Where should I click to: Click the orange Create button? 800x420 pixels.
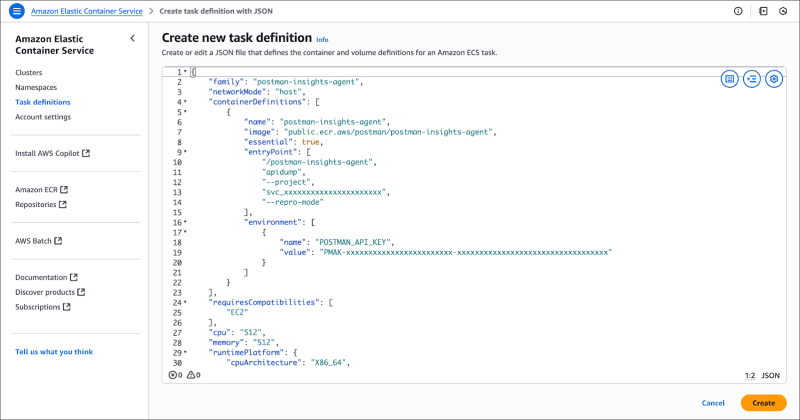pyautogui.click(x=764, y=403)
